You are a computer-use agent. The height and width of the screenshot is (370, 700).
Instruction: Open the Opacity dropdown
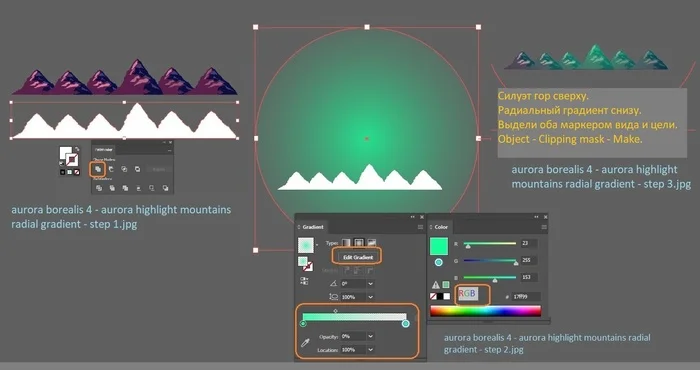tap(371, 336)
